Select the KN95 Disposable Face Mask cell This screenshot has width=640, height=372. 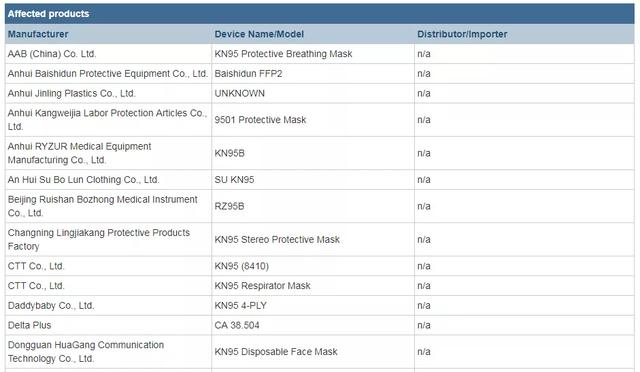pos(313,352)
